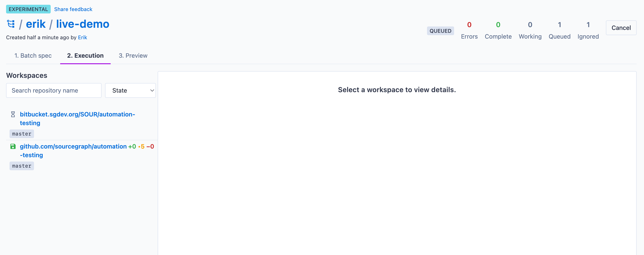Click the Erik author link
Screen dimensions: 644x255
click(x=83, y=38)
